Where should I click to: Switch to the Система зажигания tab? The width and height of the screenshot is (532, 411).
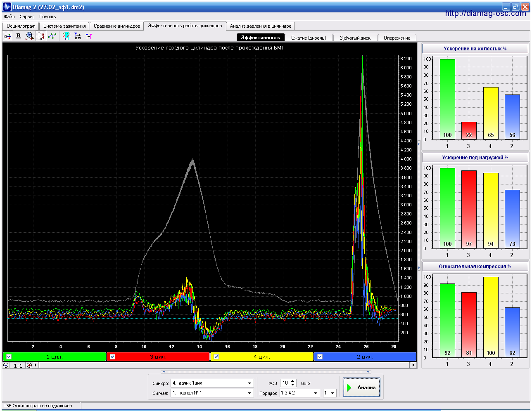click(64, 26)
